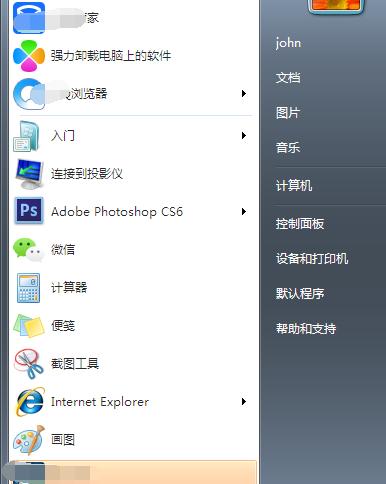This screenshot has height=484, width=386.
Task: Select 强力卸载电脑上的软件 entry
Action: pyautogui.click(x=111, y=56)
